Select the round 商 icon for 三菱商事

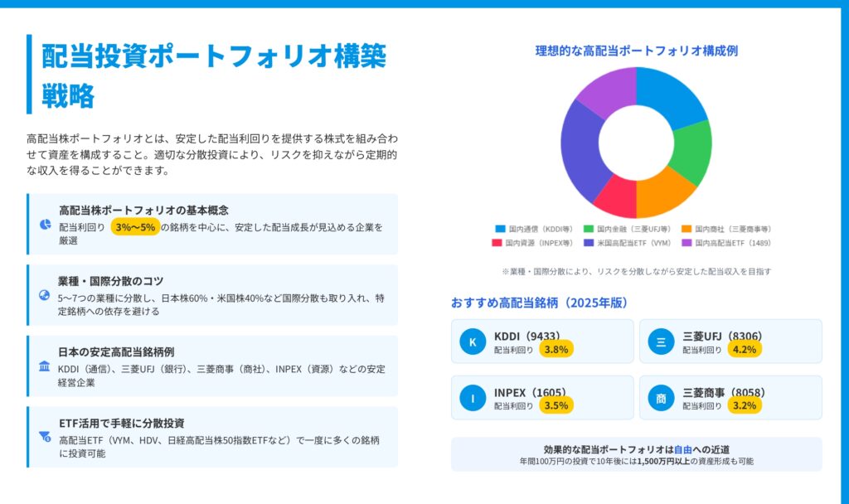coord(661,398)
